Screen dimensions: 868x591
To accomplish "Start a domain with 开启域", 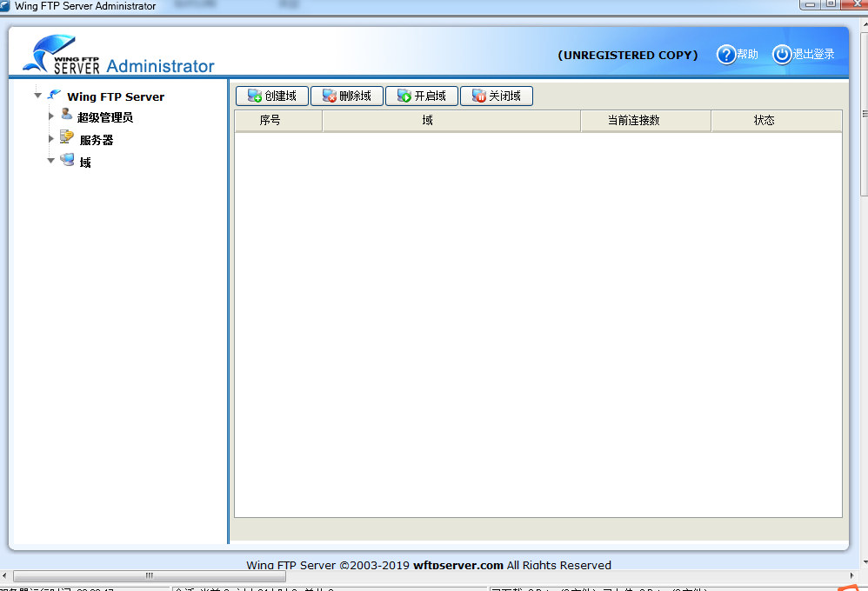I will coord(421,96).
